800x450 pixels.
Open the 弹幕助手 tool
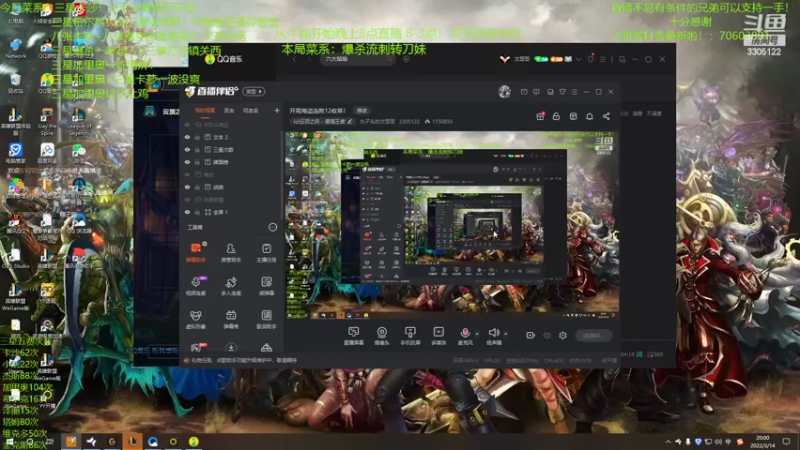[195, 252]
